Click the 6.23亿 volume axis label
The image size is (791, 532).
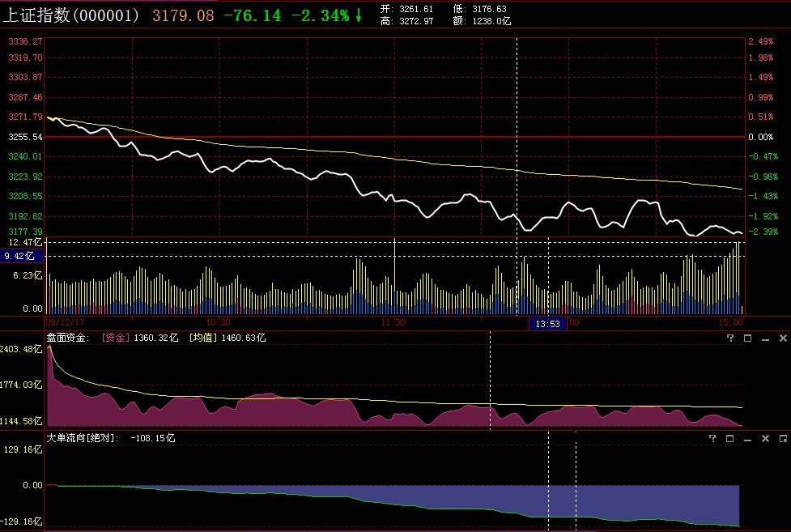point(28,275)
